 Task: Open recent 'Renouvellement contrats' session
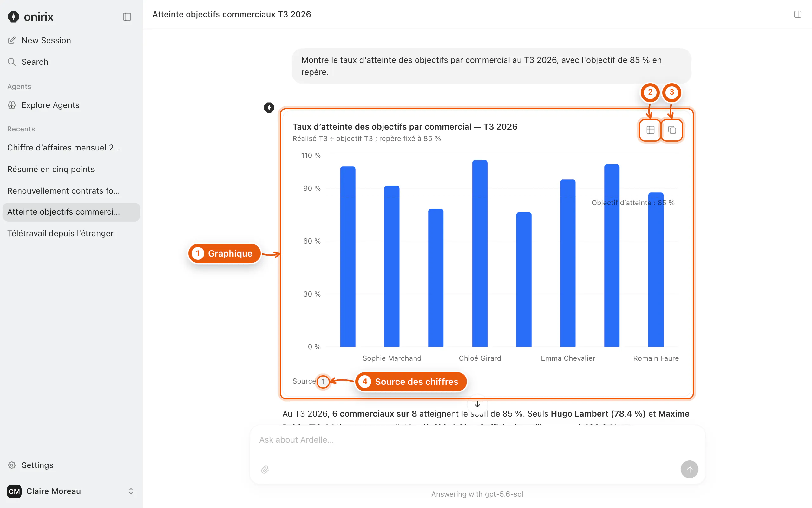pos(71,190)
